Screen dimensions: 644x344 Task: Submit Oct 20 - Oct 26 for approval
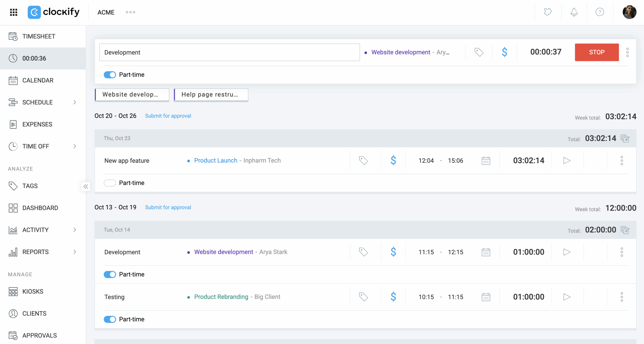point(168,116)
